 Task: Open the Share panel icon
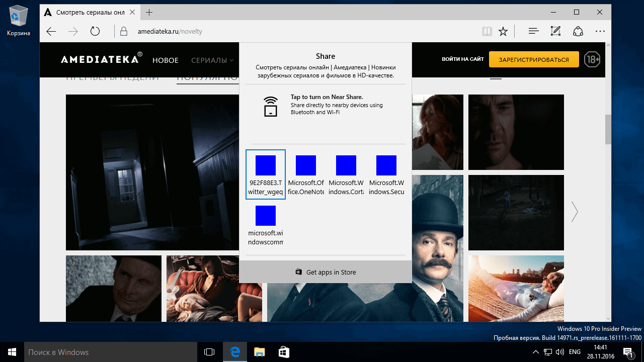coord(578,31)
